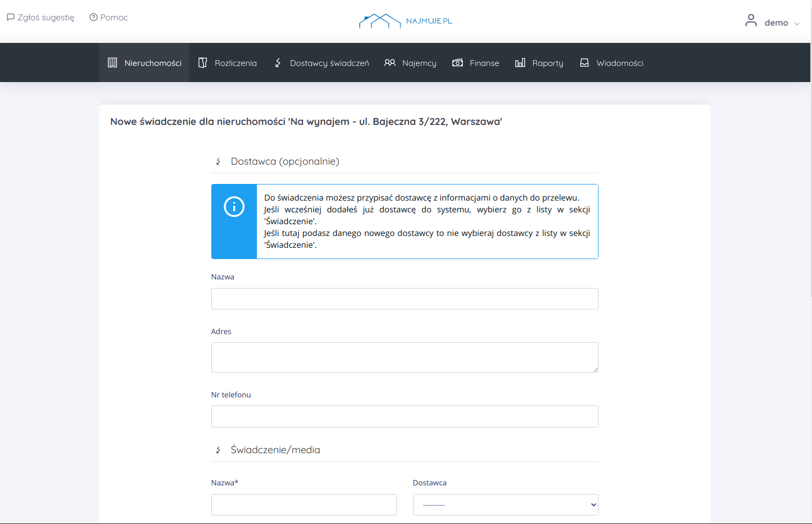Click the info circle icon in blue box
Viewport: 812px width, 524px height.
click(234, 206)
